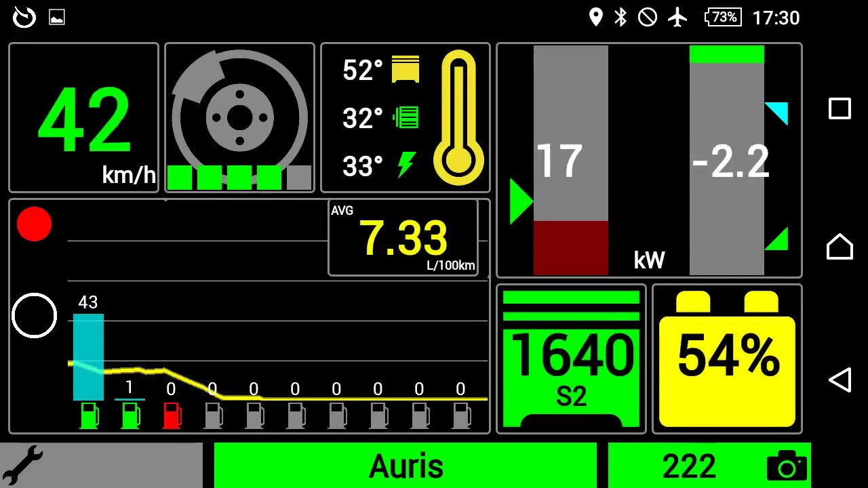Open the 42 km/h speed panel
868x488 pixels.
[x=83, y=118]
